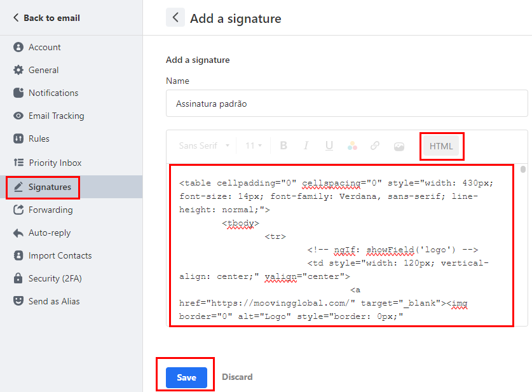Viewport: 532px width, 392px height.
Task: Click the Notifications icon in sidebar
Action: tap(18, 93)
